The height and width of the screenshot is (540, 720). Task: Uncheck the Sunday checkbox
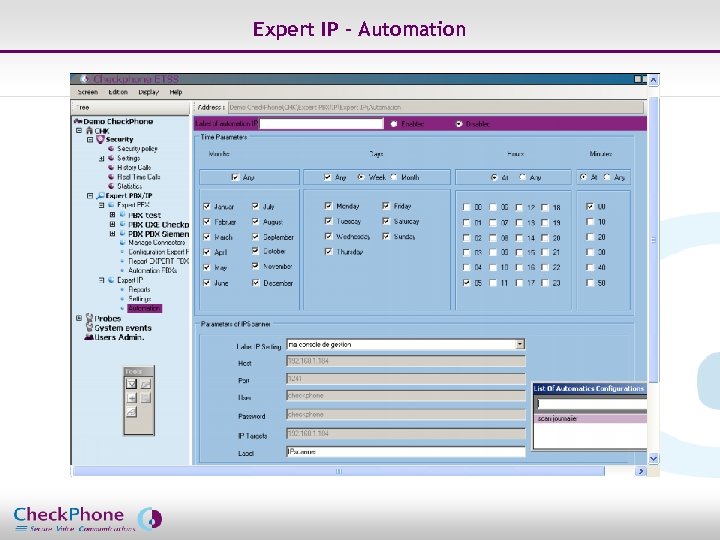(386, 236)
